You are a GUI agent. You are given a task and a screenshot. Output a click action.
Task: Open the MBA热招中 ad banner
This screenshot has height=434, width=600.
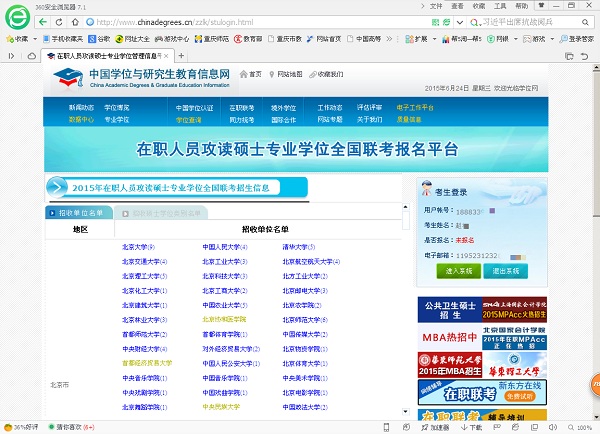[x=450, y=337]
